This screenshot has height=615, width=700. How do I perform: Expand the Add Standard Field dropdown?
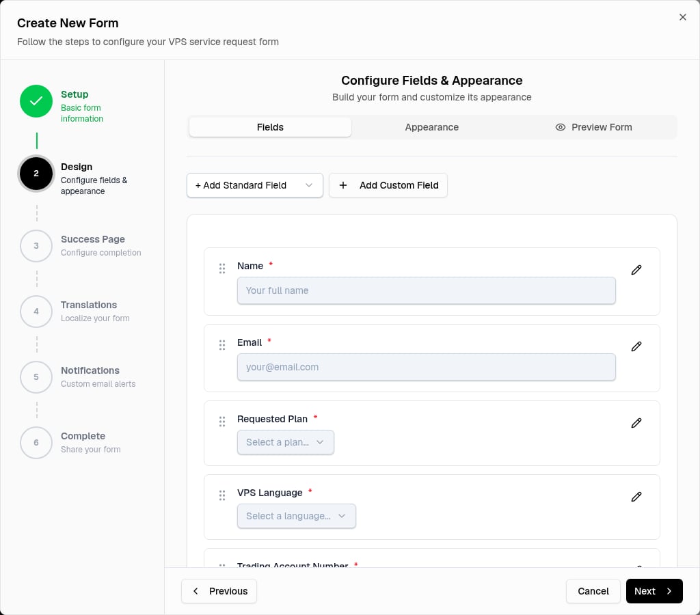254,185
